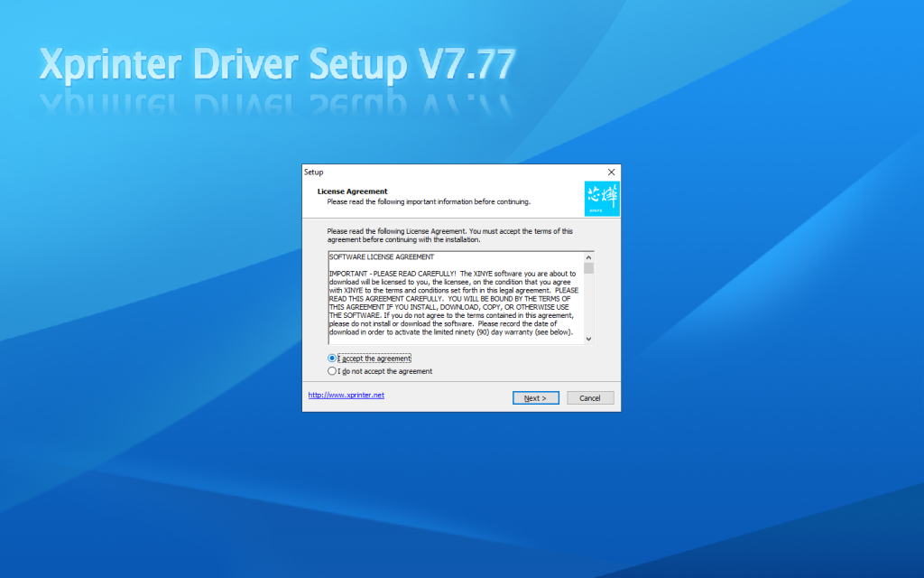The image size is (924, 578).
Task: Choose "I do not accept the agreement"
Action: click(332, 371)
